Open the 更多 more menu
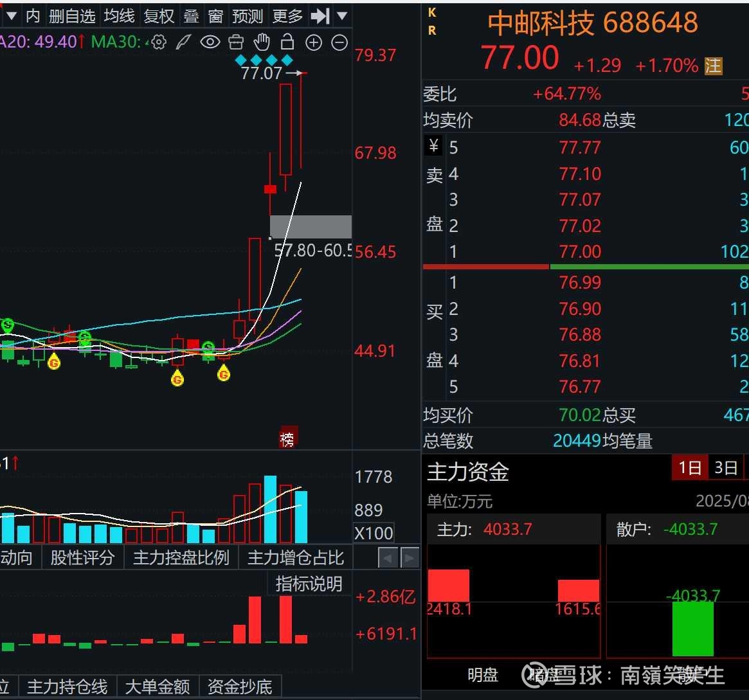Image resolution: width=749 pixels, height=700 pixels. pos(287,16)
